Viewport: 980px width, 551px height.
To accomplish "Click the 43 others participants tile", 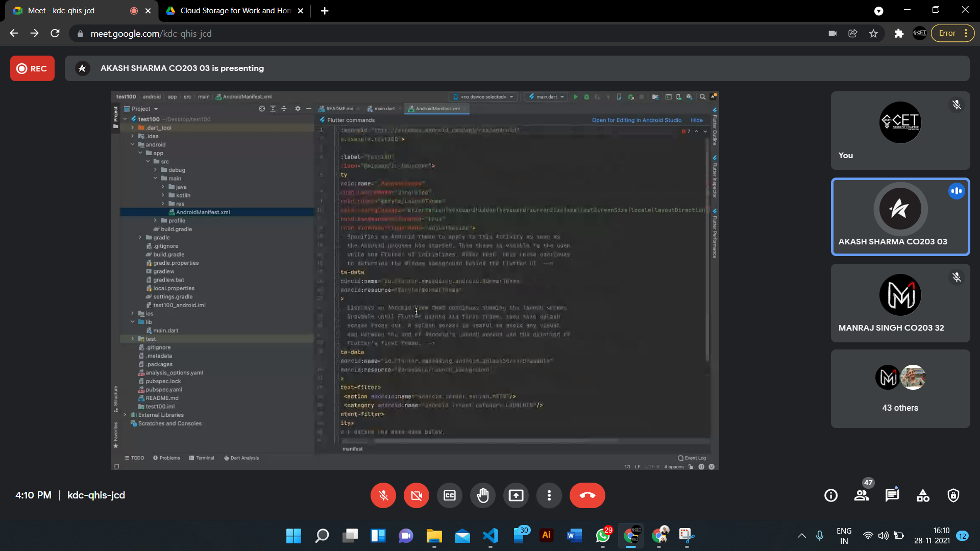I will tap(900, 389).
